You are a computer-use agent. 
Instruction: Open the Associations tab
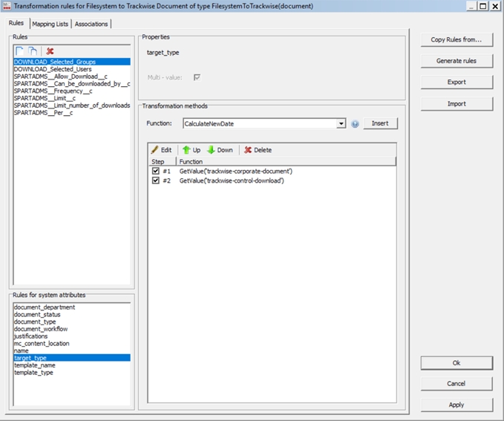91,24
